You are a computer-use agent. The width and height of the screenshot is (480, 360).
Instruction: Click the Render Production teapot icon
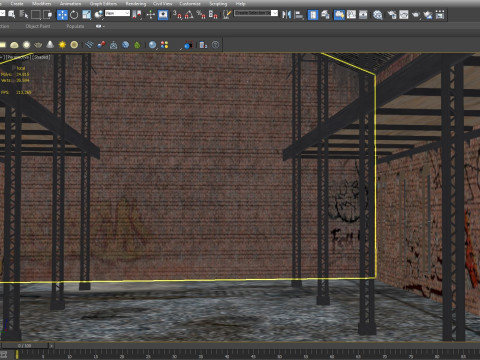(x=416, y=15)
